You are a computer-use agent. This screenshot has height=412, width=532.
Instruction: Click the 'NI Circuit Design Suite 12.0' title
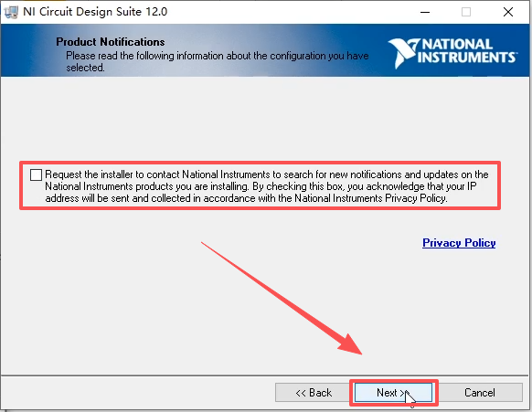click(x=95, y=12)
